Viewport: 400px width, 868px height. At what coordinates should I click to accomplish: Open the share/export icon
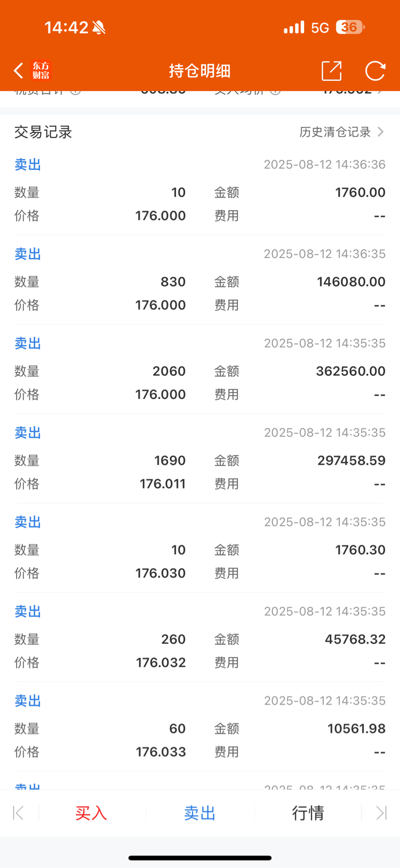[331, 70]
